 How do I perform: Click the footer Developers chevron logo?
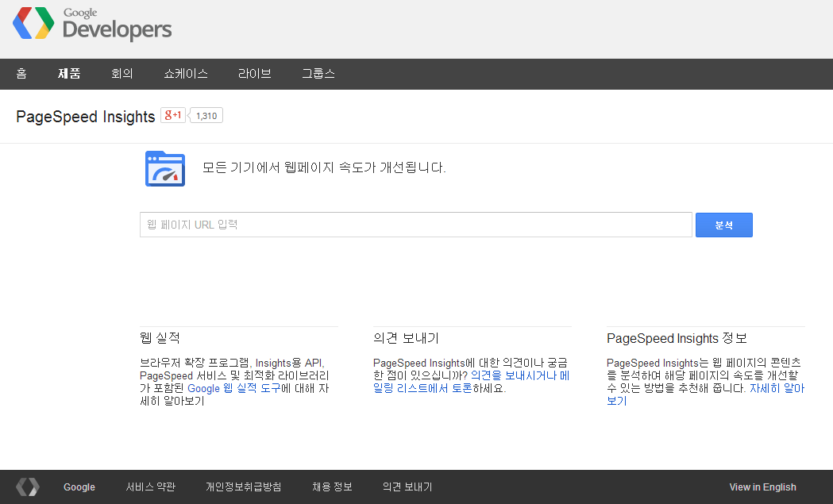(28, 487)
